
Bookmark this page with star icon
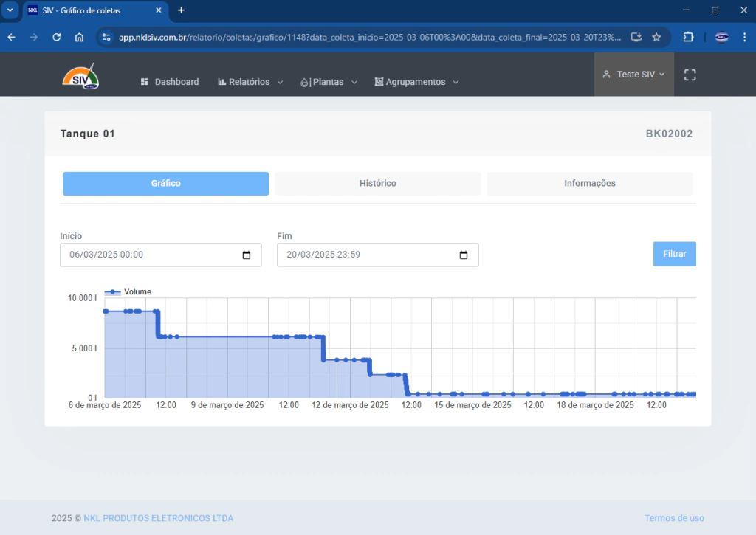pyautogui.click(x=656, y=37)
